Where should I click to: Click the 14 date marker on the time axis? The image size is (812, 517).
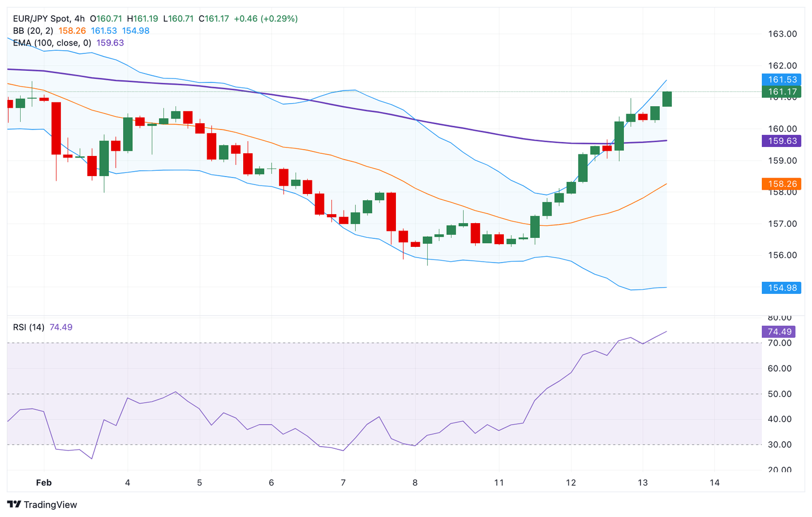point(714,483)
